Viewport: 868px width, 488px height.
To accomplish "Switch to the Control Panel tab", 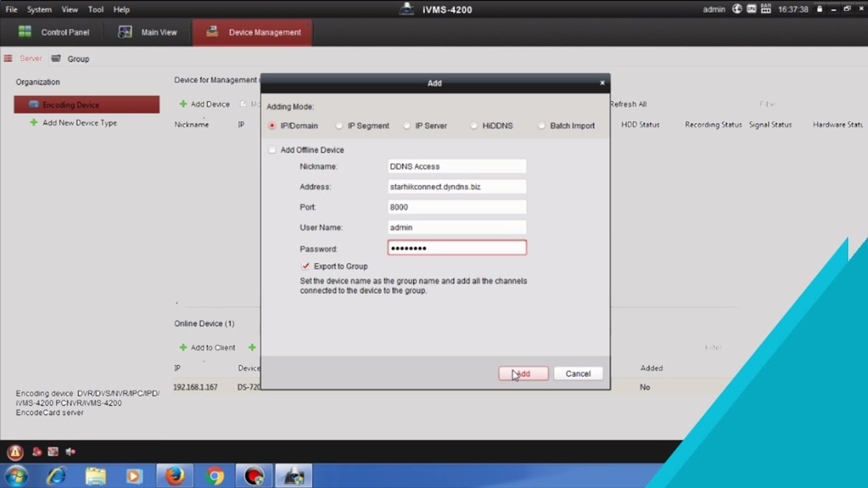I will click(x=54, y=32).
